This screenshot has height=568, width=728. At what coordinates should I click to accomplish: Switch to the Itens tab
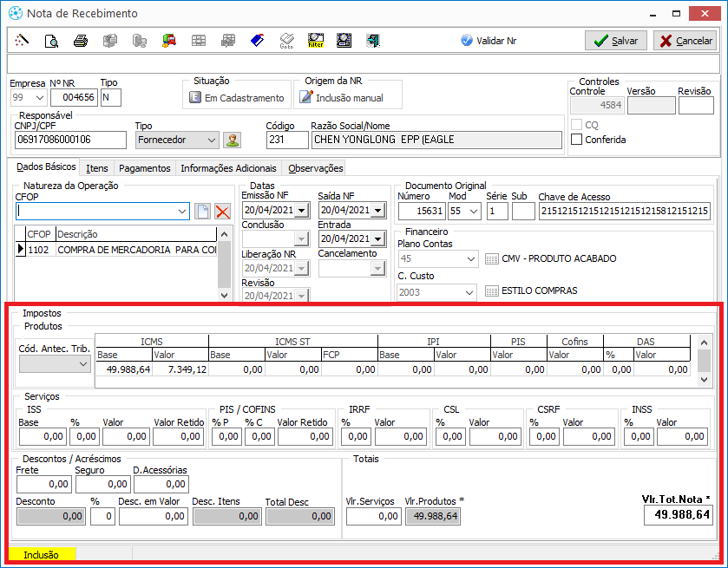point(96,168)
